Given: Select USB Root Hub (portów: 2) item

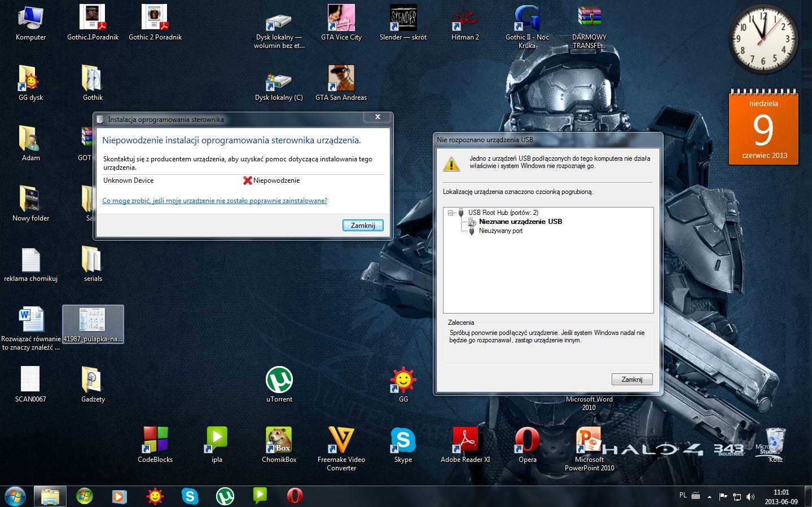Looking at the screenshot, I should pyautogui.click(x=503, y=213).
